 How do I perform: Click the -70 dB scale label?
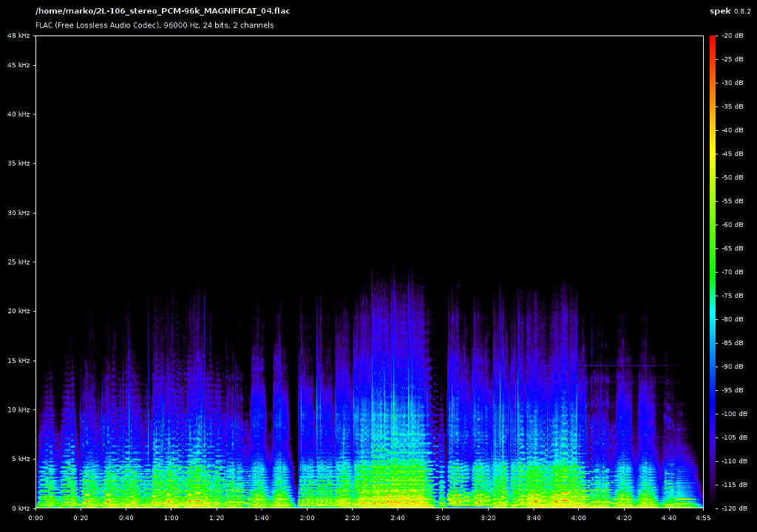(731, 272)
